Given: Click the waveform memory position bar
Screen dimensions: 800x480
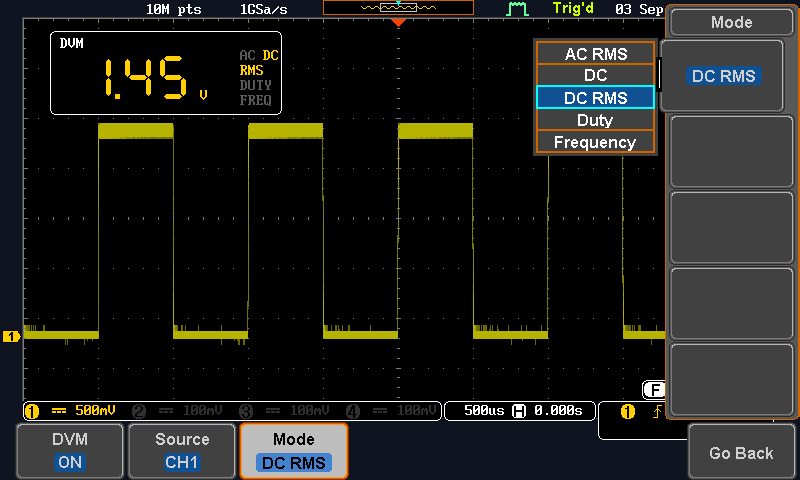Looking at the screenshot, I should pyautogui.click(x=399, y=7).
